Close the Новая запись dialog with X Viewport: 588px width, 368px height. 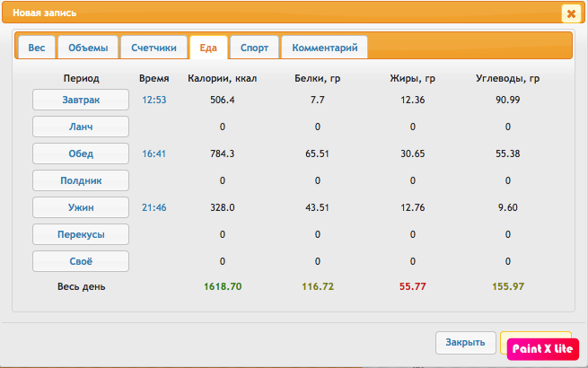click(571, 13)
